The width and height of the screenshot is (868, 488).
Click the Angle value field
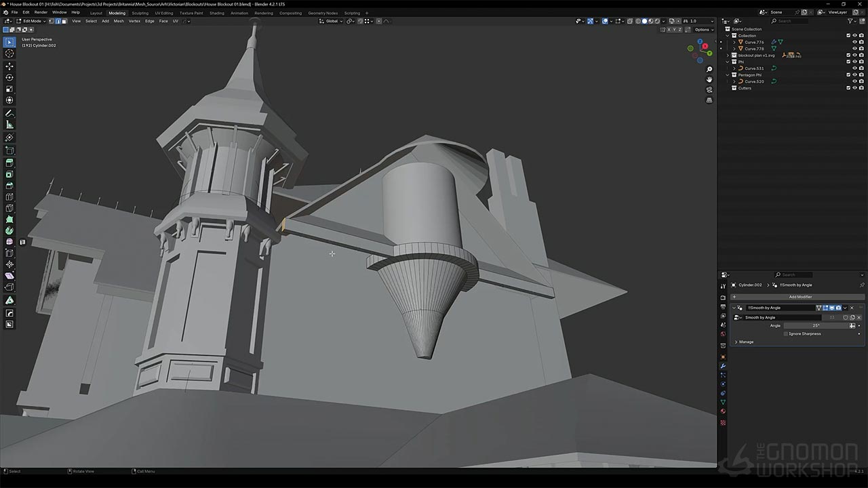[x=816, y=325]
